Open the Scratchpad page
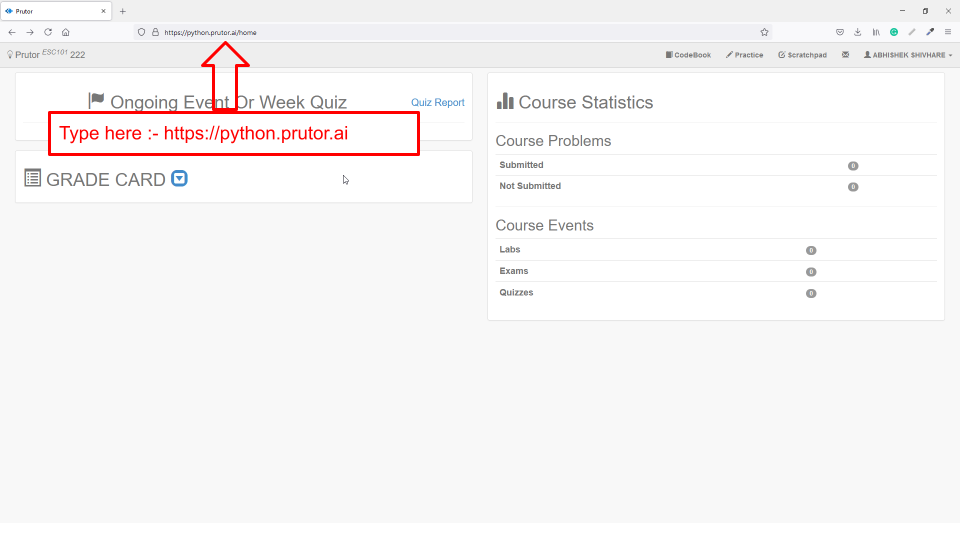Viewport: 960px width, 540px height. (802, 55)
